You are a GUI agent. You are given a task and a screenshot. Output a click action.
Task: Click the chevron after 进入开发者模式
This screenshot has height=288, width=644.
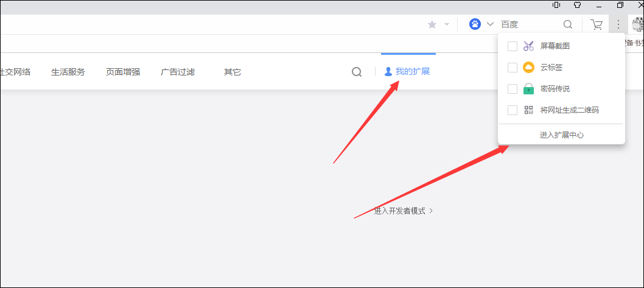[x=431, y=211]
